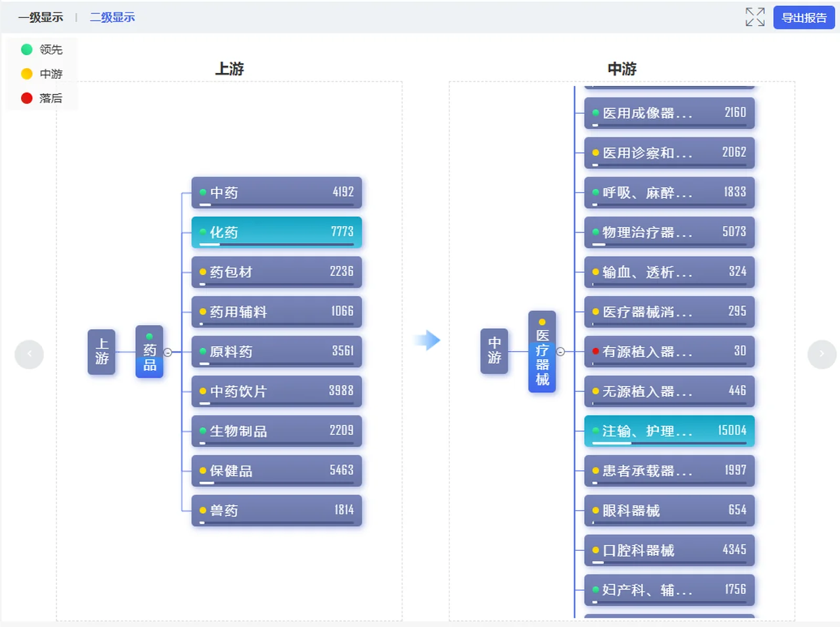The image size is (840, 627).
Task: Open the 呼吸、麻醉 node
Action: (669, 193)
